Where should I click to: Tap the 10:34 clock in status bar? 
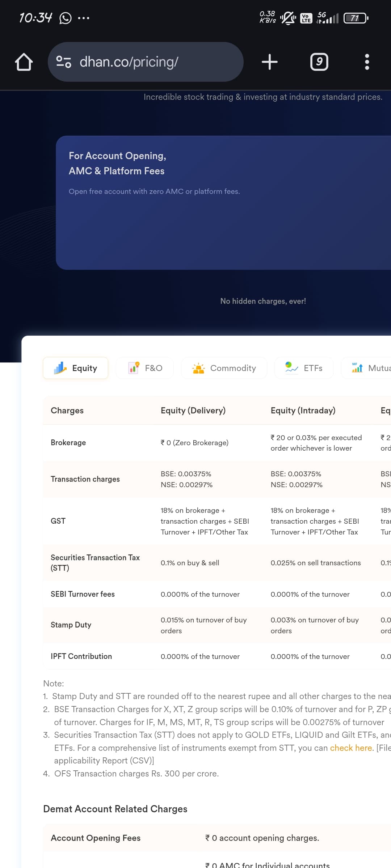tap(35, 18)
